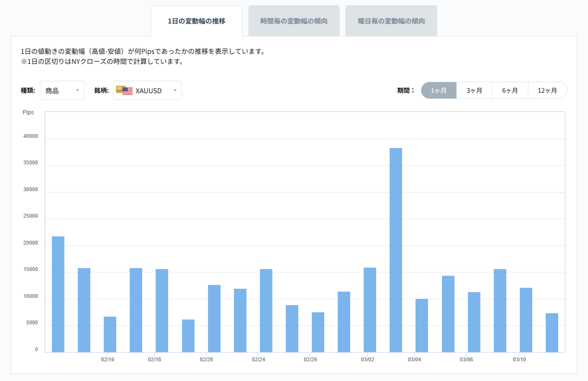Open the 銘柄 dropdown showing XAUUSD
This screenshot has height=381, width=588.
point(148,90)
